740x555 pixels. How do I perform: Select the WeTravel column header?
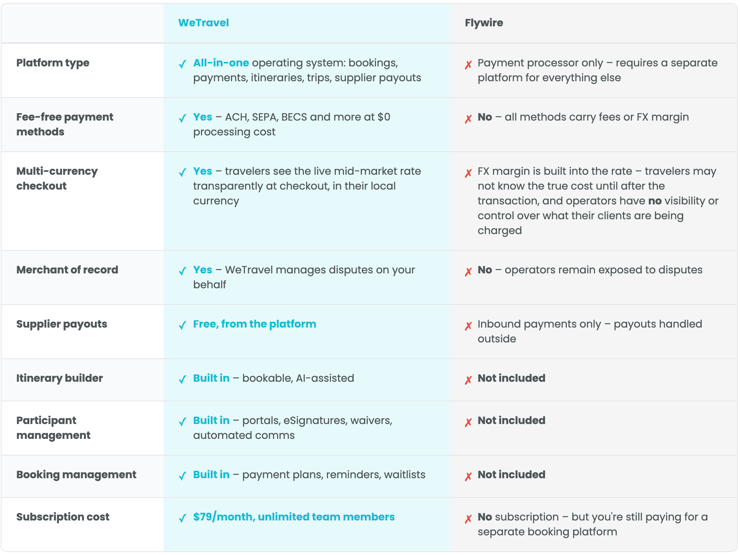203,23
